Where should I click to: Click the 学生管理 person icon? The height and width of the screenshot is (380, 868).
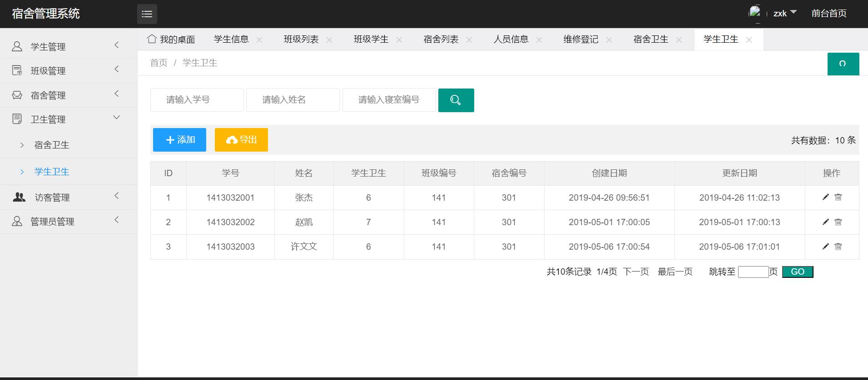click(17, 46)
